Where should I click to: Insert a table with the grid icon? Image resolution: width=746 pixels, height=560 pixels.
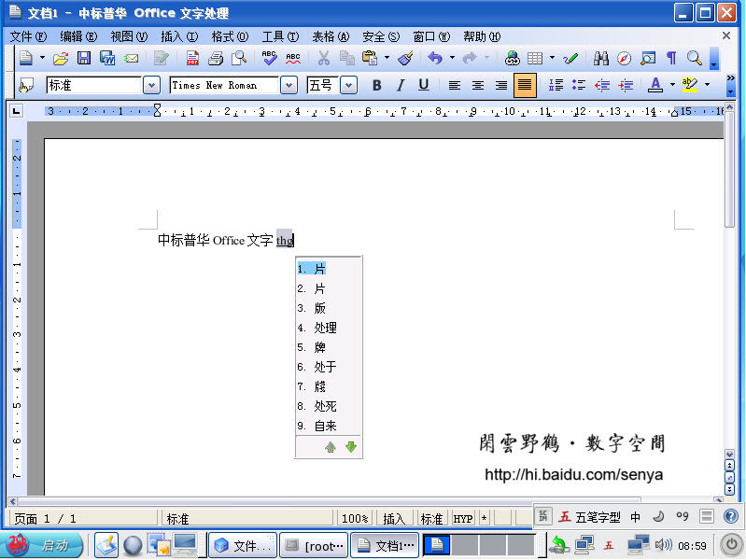[x=535, y=58]
